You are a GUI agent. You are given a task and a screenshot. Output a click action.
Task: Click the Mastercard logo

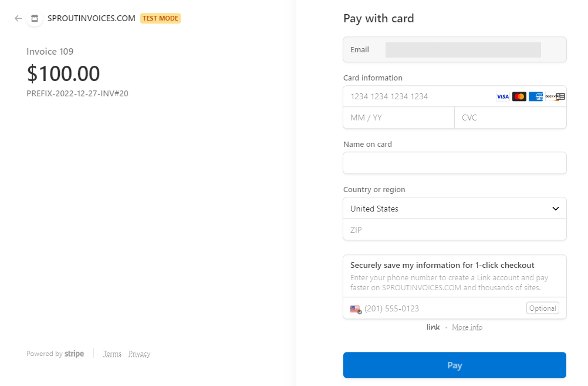point(519,96)
